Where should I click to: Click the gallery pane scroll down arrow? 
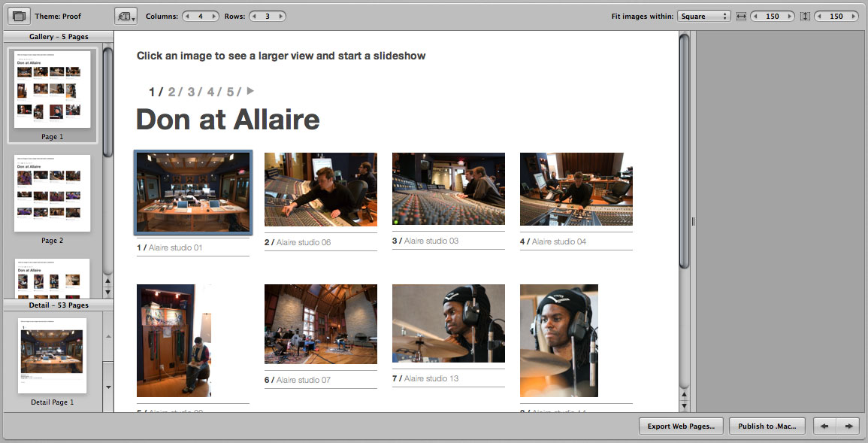pyautogui.click(x=108, y=293)
